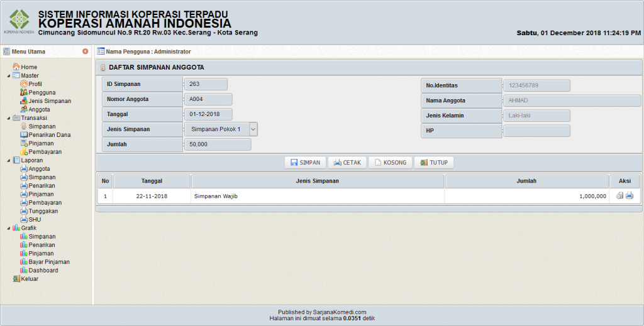Image resolution: width=644 pixels, height=326 pixels.
Task: Click the Nomor Anggota field A004
Action: point(208,99)
